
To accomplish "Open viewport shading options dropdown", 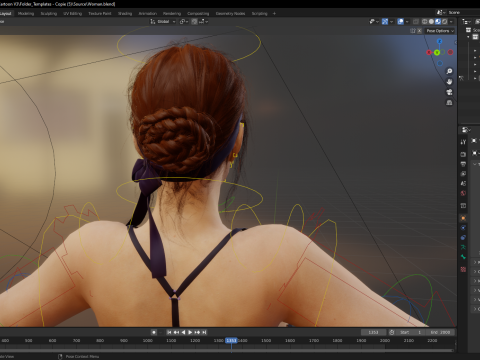I will [x=451, y=22].
